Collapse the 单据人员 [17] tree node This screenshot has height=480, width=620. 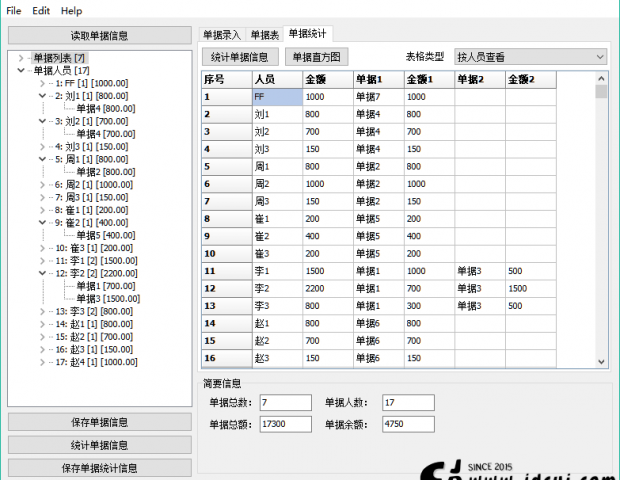tap(22, 71)
